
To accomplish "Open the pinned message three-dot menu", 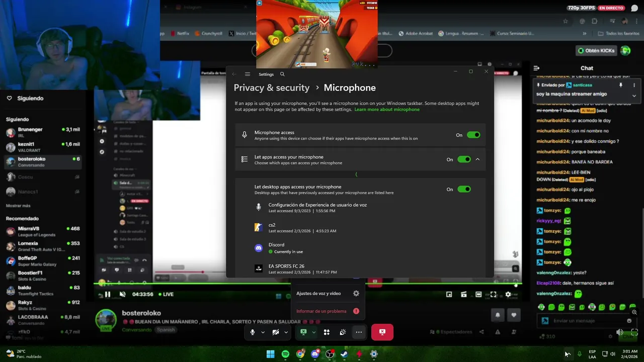I will pyautogui.click(x=634, y=85).
